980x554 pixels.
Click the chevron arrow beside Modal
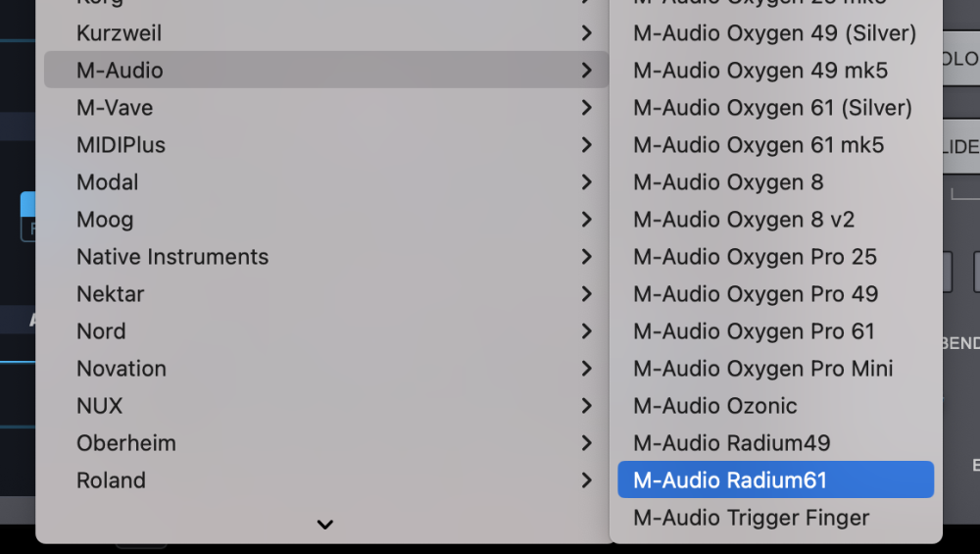pos(586,182)
